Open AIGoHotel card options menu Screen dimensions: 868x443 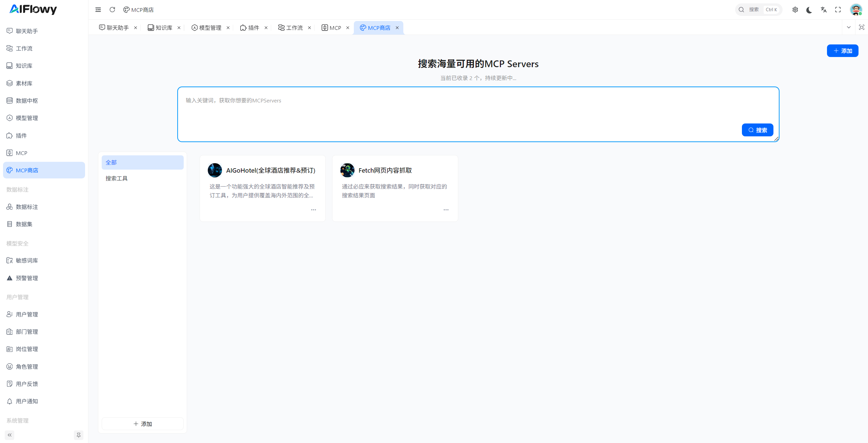[313, 210]
